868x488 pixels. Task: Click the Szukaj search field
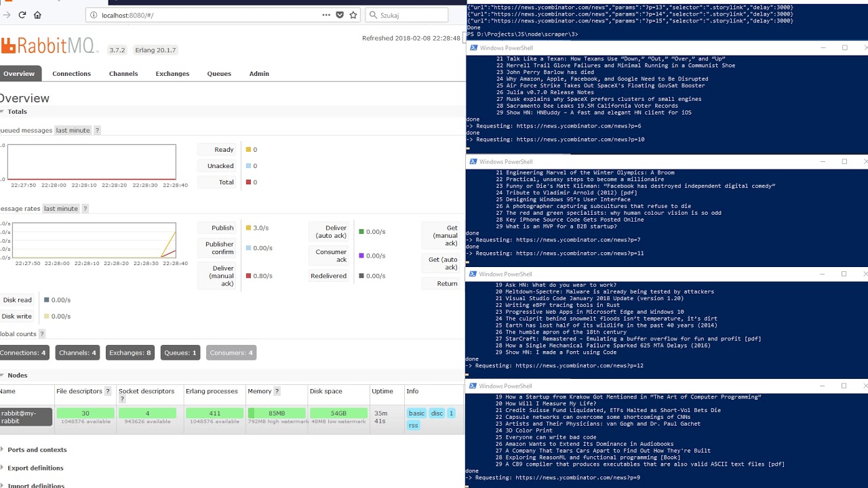(x=407, y=15)
